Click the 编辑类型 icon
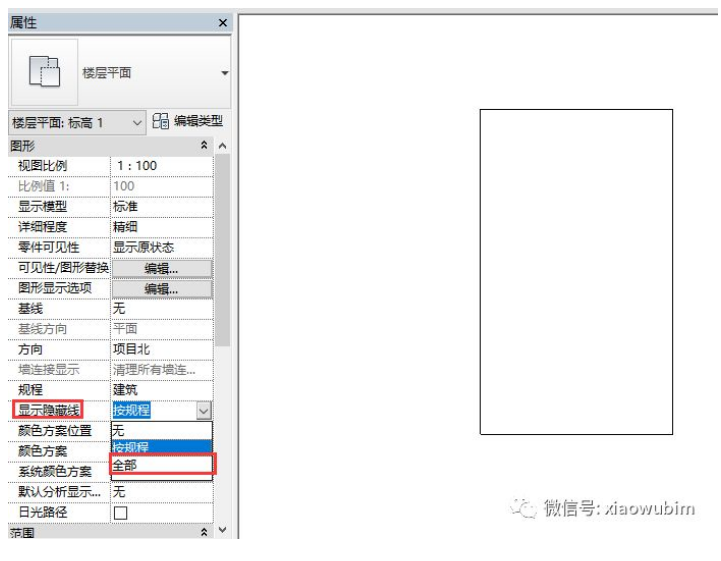The height and width of the screenshot is (561, 721). pyautogui.click(x=160, y=121)
